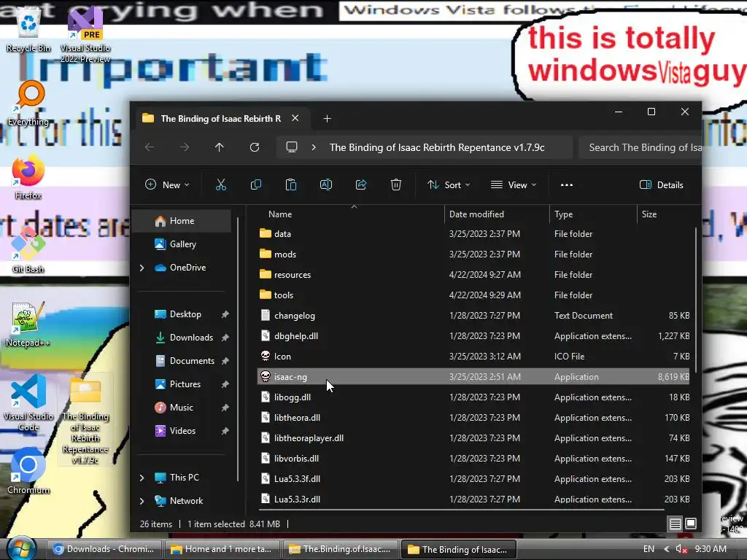Image resolution: width=747 pixels, height=560 pixels.
Task: Select Home in navigation pane
Action: (x=183, y=221)
